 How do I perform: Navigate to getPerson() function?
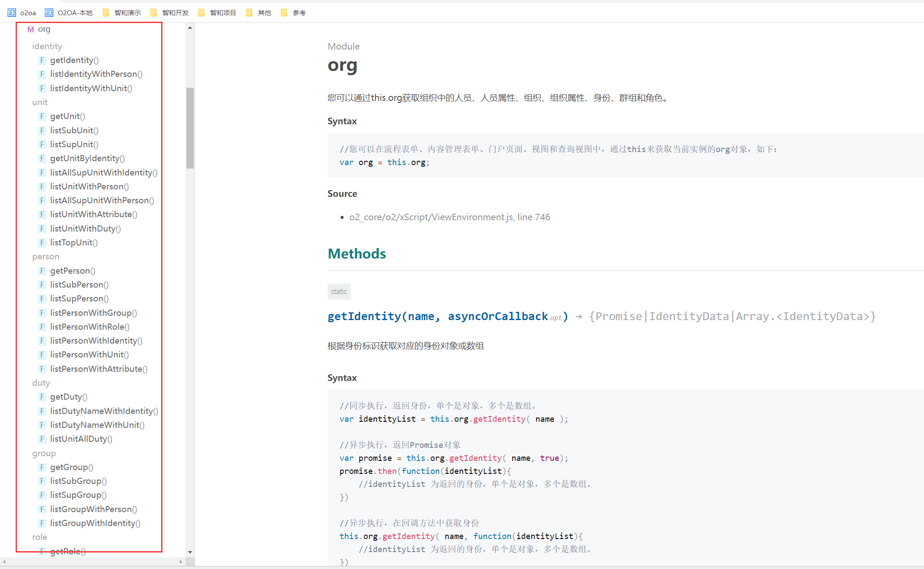pos(73,271)
